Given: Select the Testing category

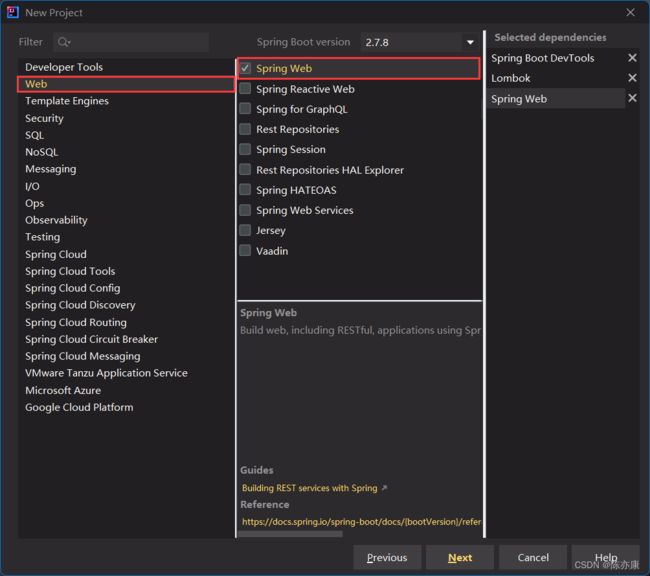Looking at the screenshot, I should [x=126, y=237].
